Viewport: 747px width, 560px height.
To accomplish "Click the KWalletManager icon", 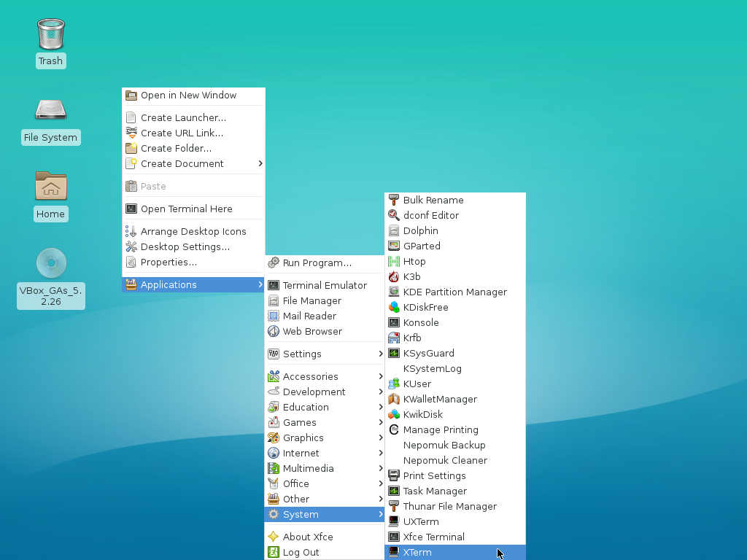I will 393,399.
